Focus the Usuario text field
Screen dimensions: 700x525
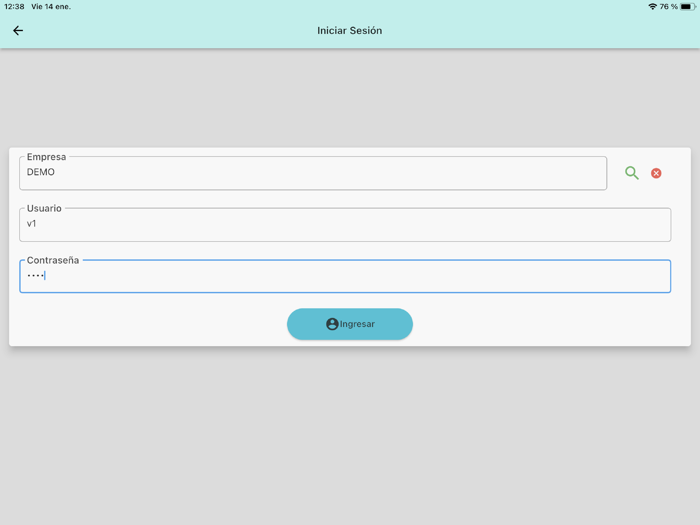345,225
